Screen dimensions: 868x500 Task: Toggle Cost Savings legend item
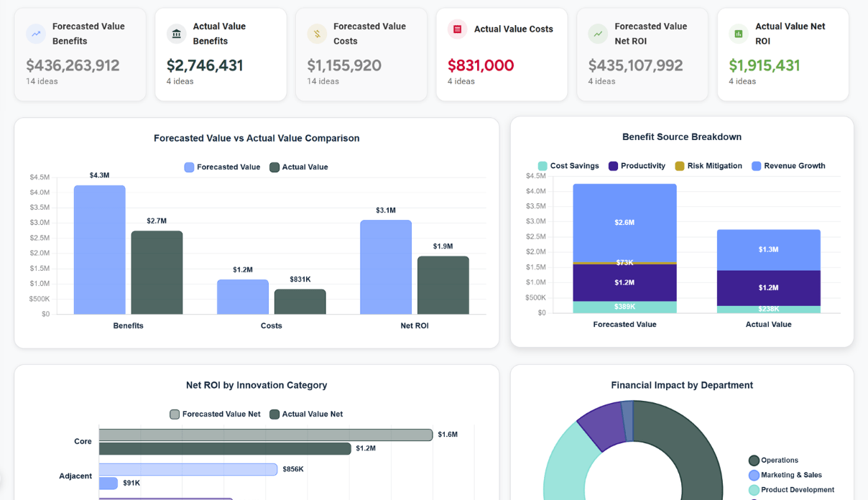(568, 166)
